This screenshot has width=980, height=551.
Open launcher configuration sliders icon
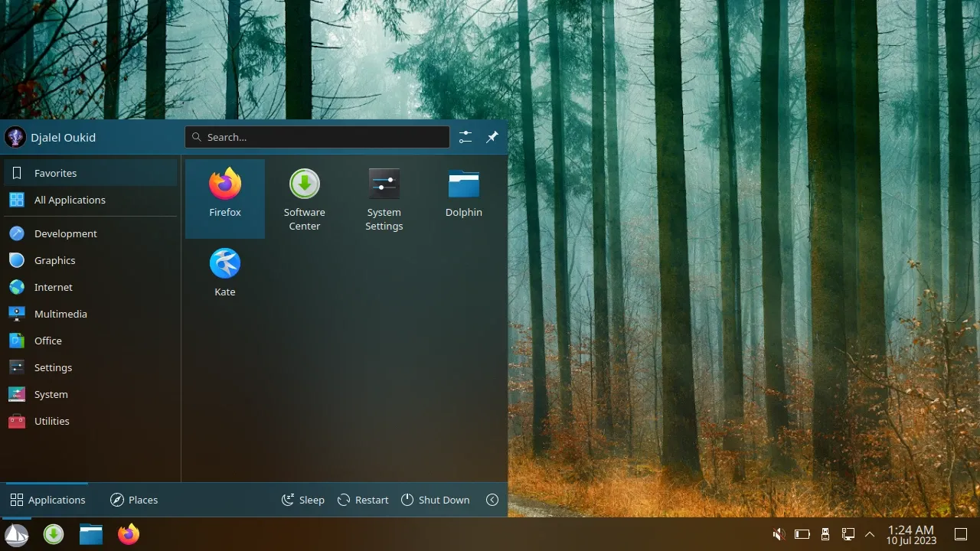[x=465, y=137]
